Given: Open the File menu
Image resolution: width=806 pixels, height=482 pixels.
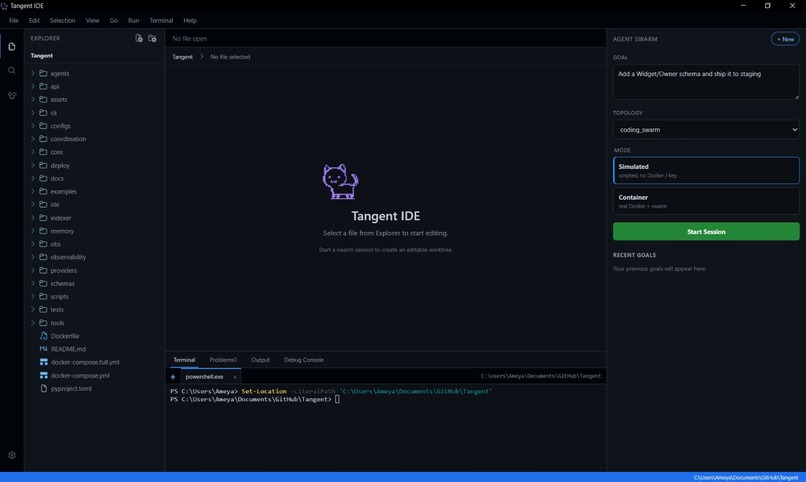Looking at the screenshot, I should (x=14, y=21).
